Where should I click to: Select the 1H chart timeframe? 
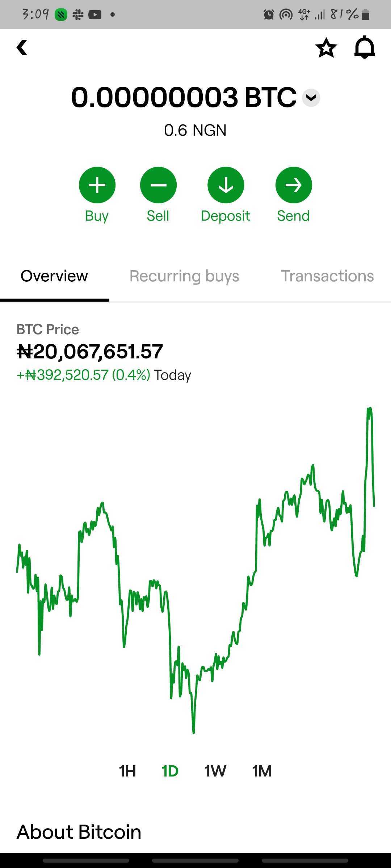127,771
